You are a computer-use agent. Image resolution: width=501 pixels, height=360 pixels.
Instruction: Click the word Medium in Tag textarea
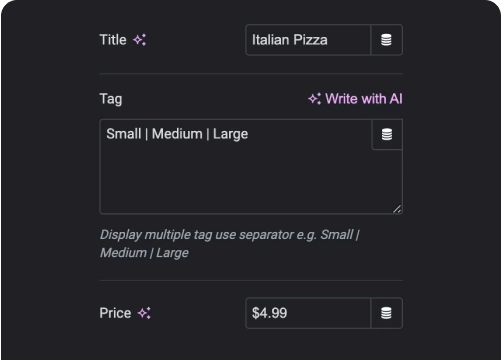(177, 134)
